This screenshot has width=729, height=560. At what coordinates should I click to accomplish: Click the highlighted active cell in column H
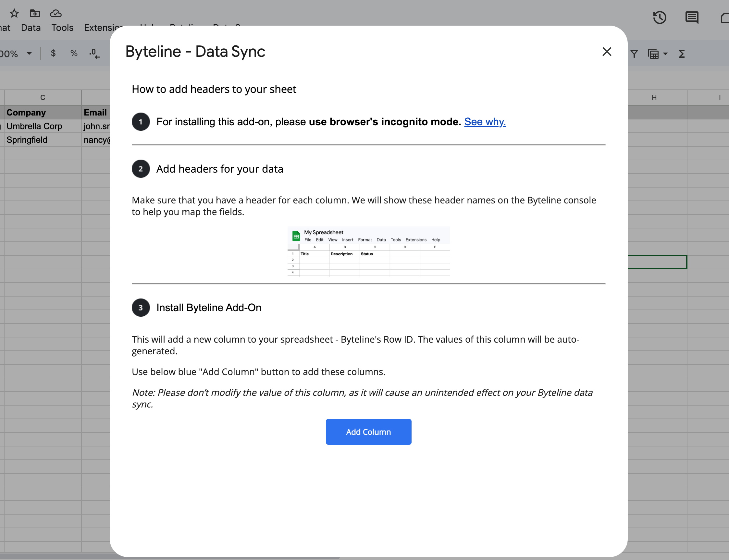pos(657,262)
